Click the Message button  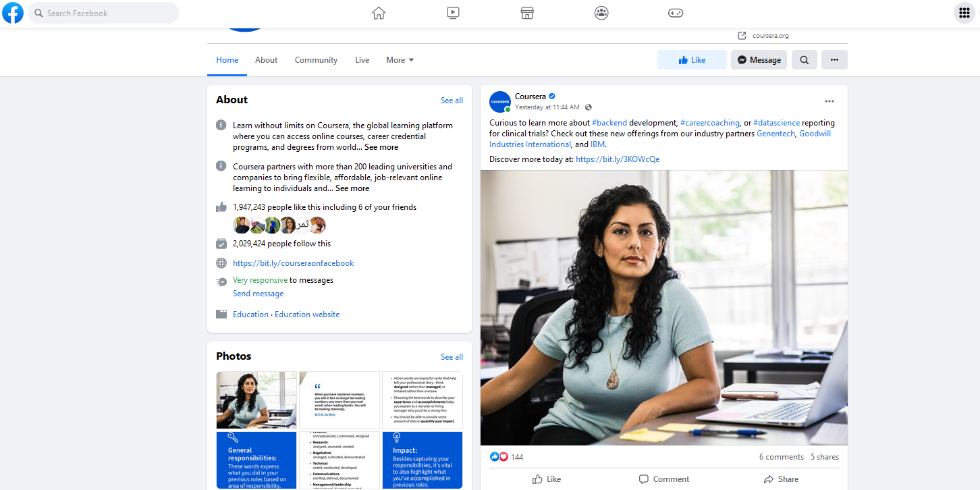pyautogui.click(x=759, y=60)
